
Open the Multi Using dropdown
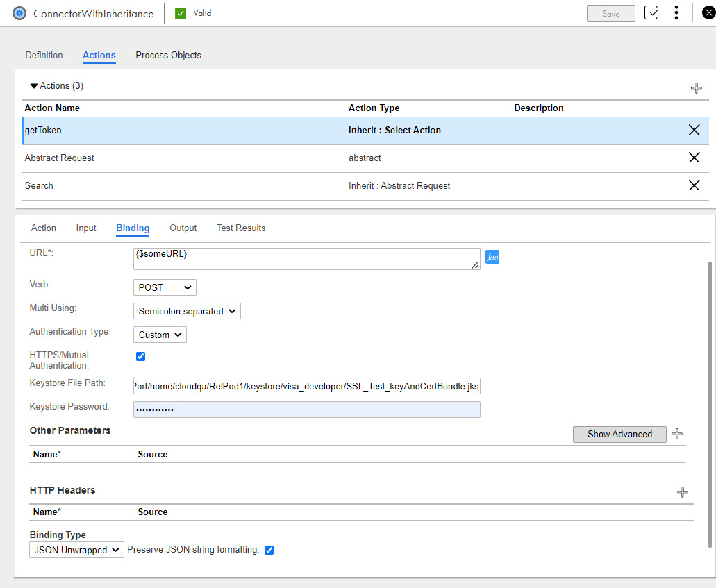pos(188,311)
